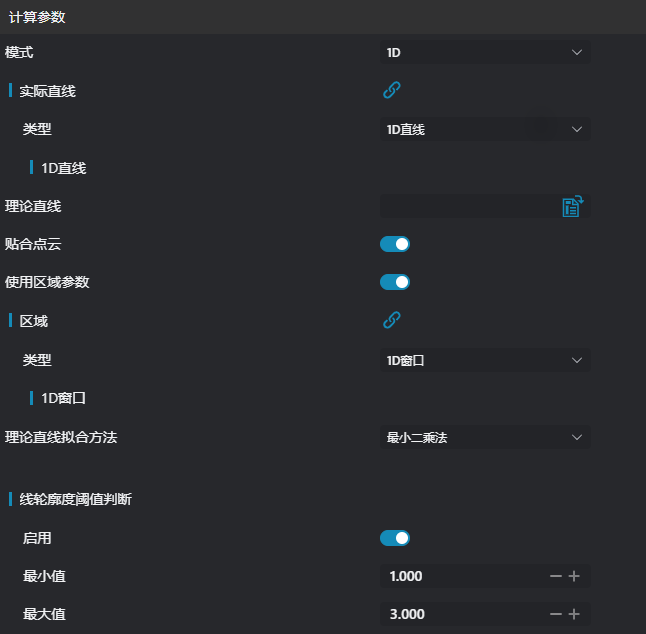Click the 1D直线 sub-item
The image size is (646, 634).
click(x=64, y=168)
